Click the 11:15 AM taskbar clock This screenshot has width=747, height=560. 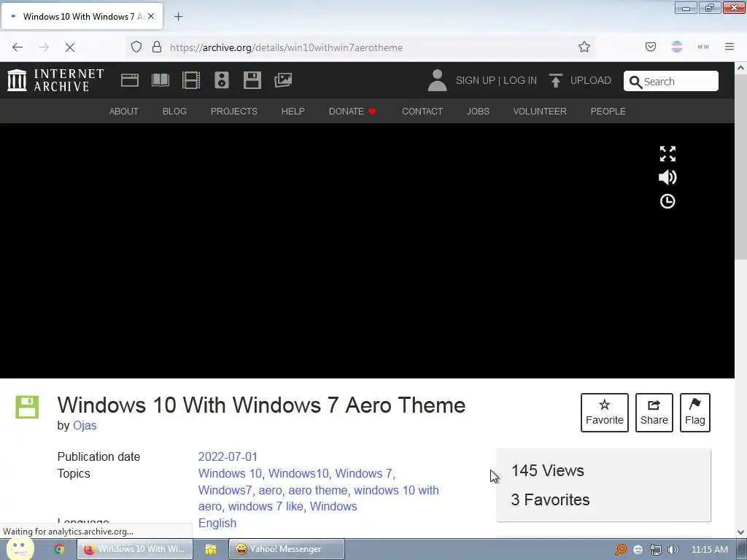[x=709, y=550]
